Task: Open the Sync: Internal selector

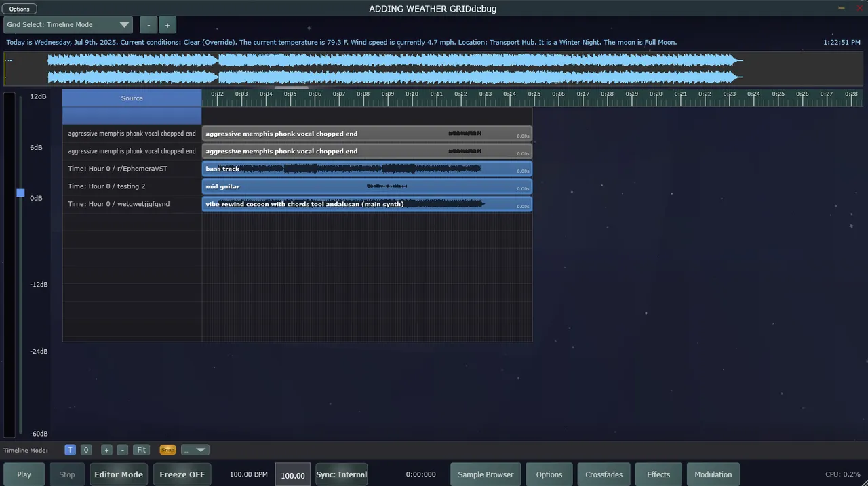Action: point(341,474)
